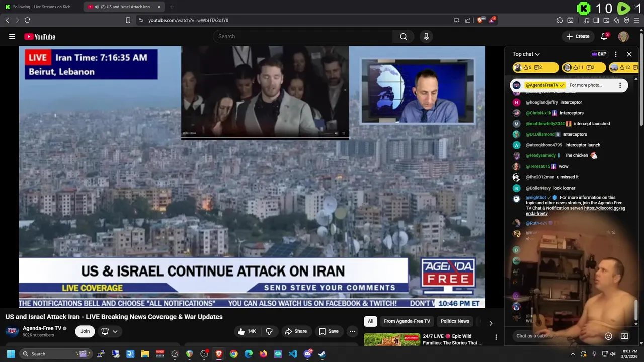This screenshot has height=362, width=644.
Task: Open options for Epic Wild Families video
Action: point(496,337)
